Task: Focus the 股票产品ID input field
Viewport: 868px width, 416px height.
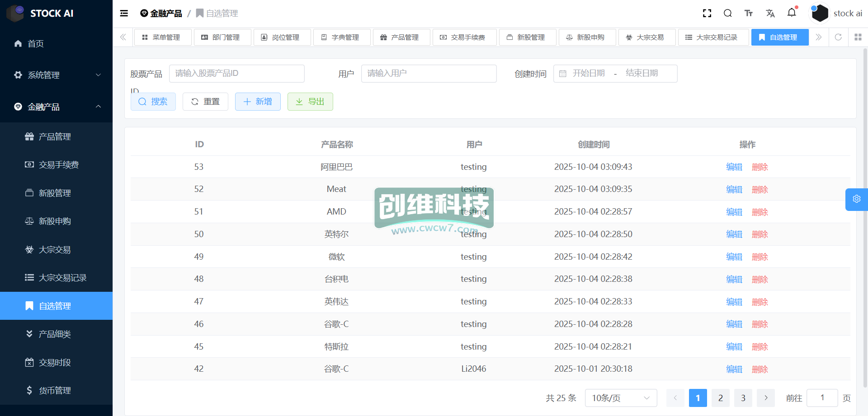Action: [x=236, y=74]
